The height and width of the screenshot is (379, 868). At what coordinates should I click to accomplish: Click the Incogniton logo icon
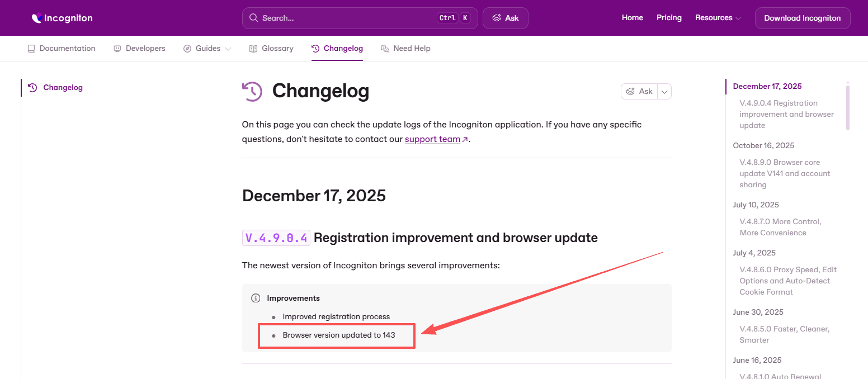[x=36, y=18]
